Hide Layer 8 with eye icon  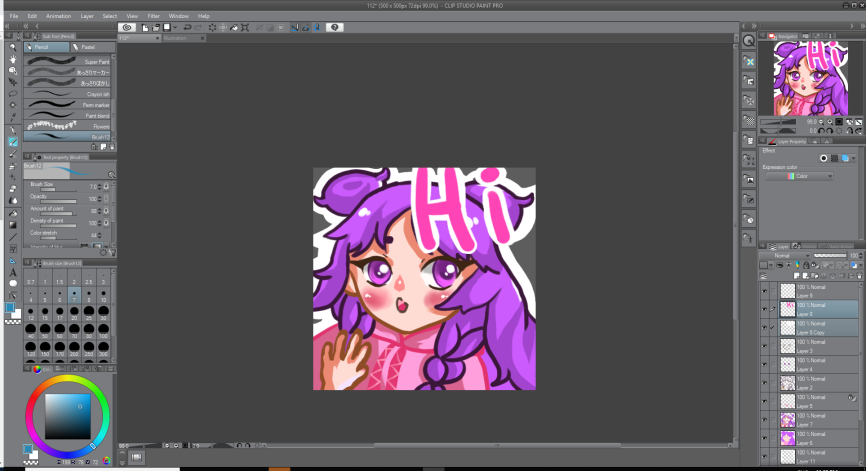[x=764, y=309]
